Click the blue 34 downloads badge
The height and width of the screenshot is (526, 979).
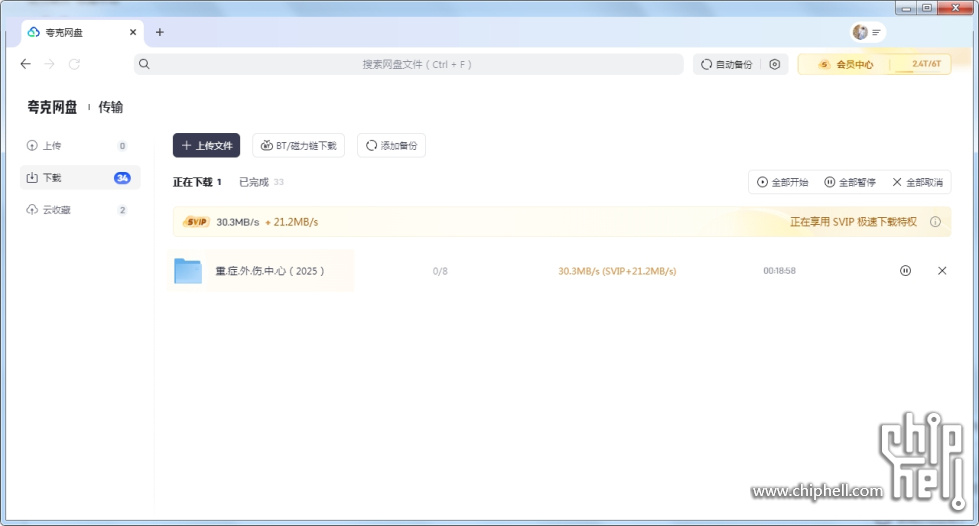[x=122, y=178]
